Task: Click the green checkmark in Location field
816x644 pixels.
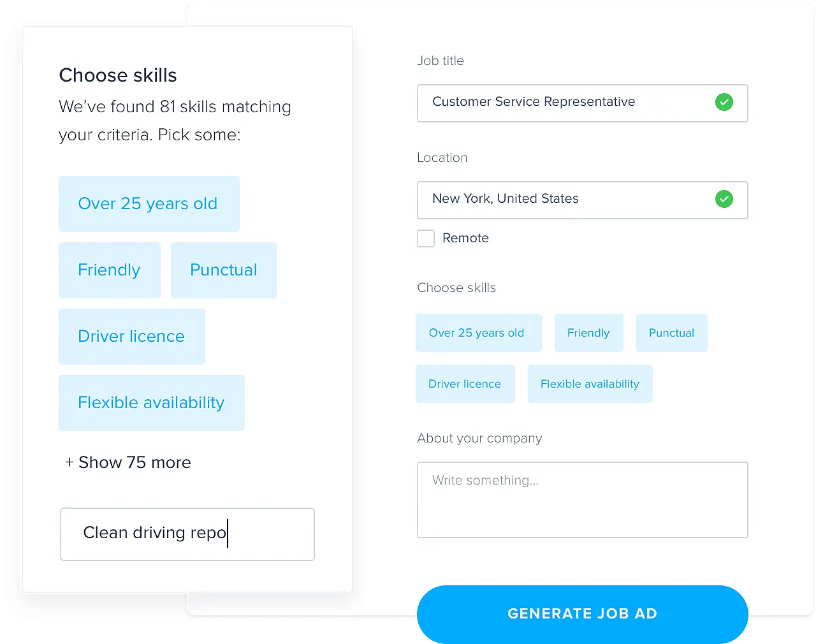Action: [724, 199]
